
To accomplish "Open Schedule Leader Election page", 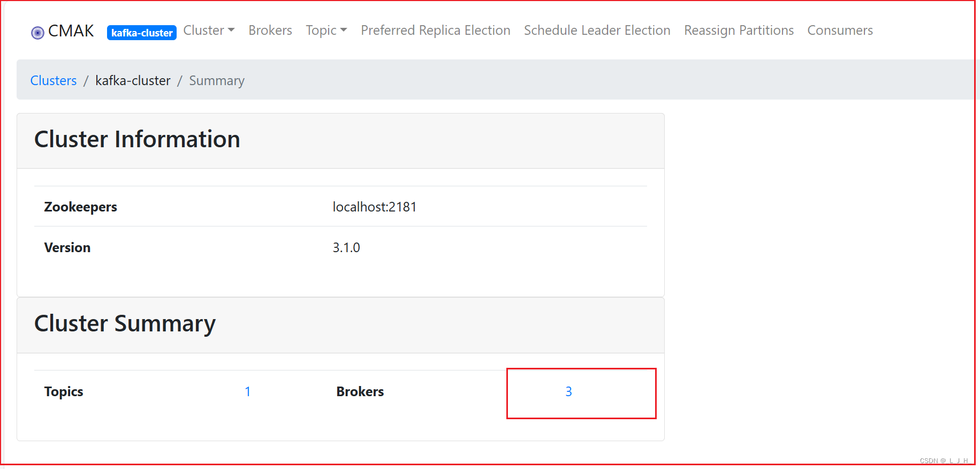I will click(x=597, y=31).
